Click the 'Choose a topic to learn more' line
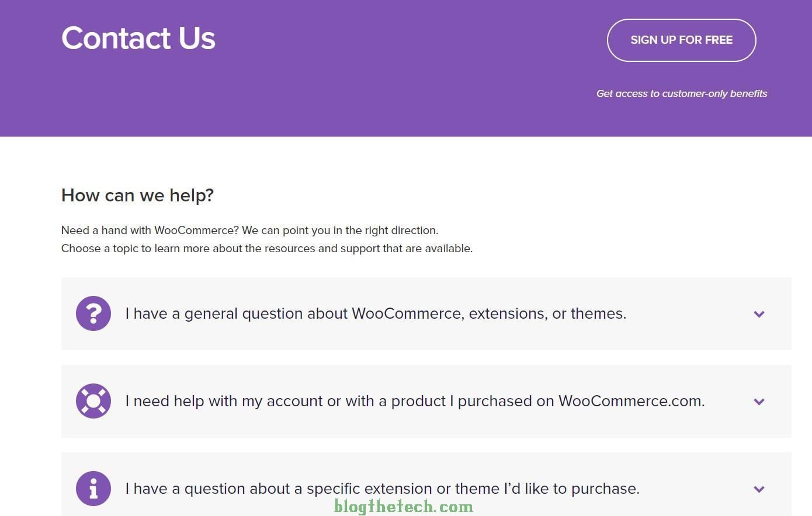812x516 pixels. [266, 249]
